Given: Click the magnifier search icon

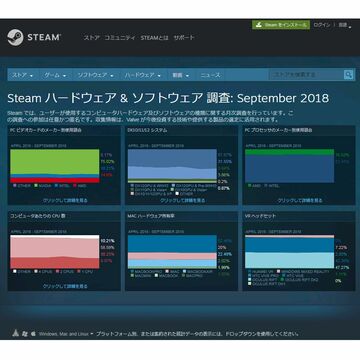Looking at the screenshot, I should coord(348,75).
